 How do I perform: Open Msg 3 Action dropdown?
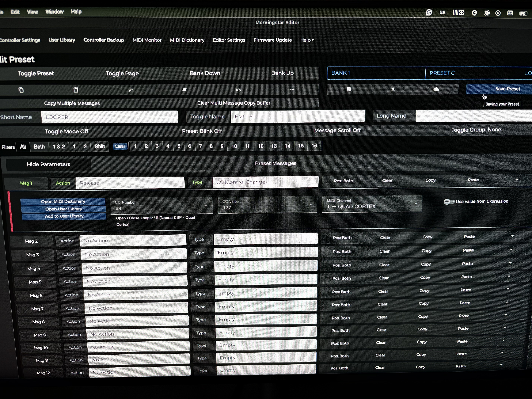tap(134, 254)
